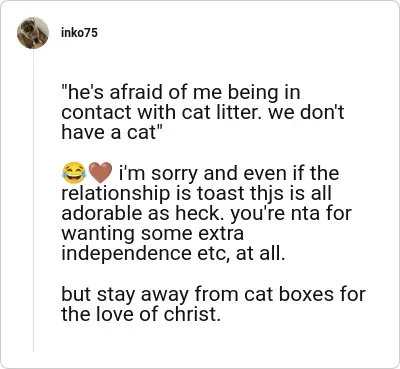Click the inko75 username link
Image resolution: width=400 pixels, height=369 pixels.
79,33
